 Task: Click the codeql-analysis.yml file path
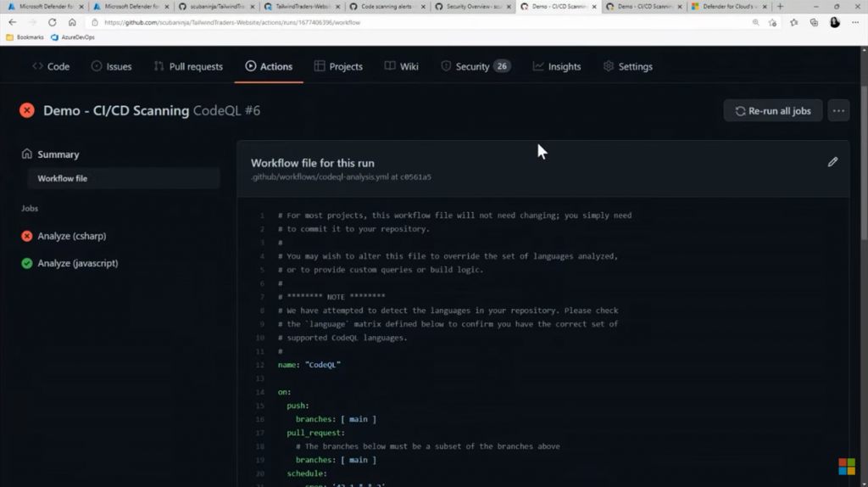tap(320, 176)
